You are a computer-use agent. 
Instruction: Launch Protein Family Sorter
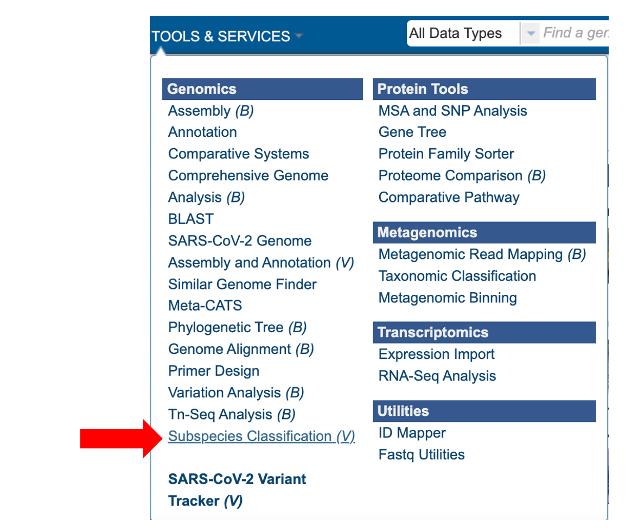coord(446,154)
